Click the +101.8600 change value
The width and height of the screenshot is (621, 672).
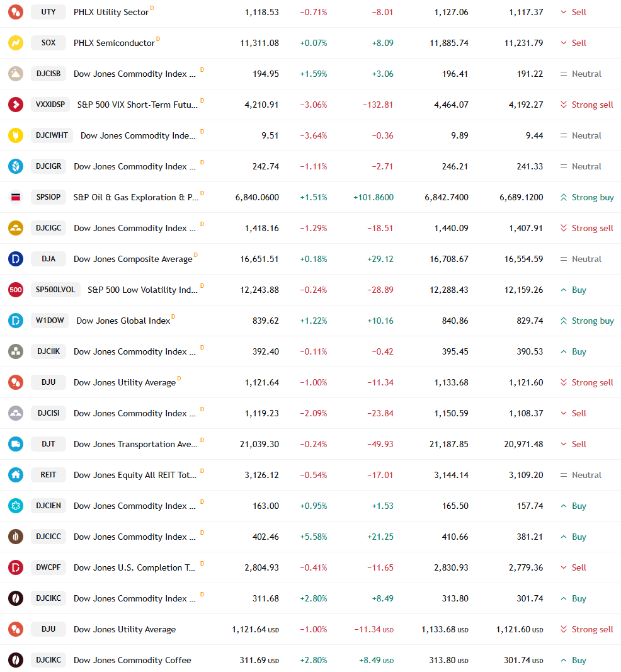[373, 197]
